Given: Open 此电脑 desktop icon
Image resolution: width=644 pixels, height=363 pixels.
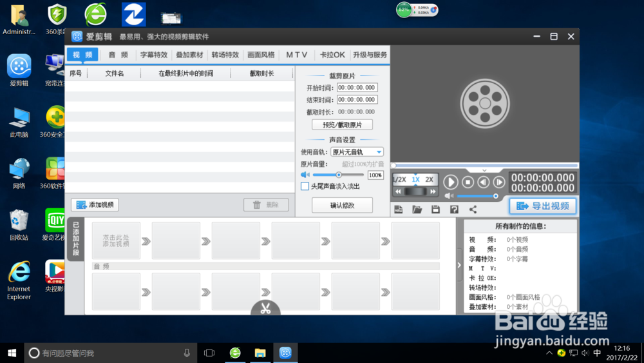Looking at the screenshot, I should coord(19,122).
